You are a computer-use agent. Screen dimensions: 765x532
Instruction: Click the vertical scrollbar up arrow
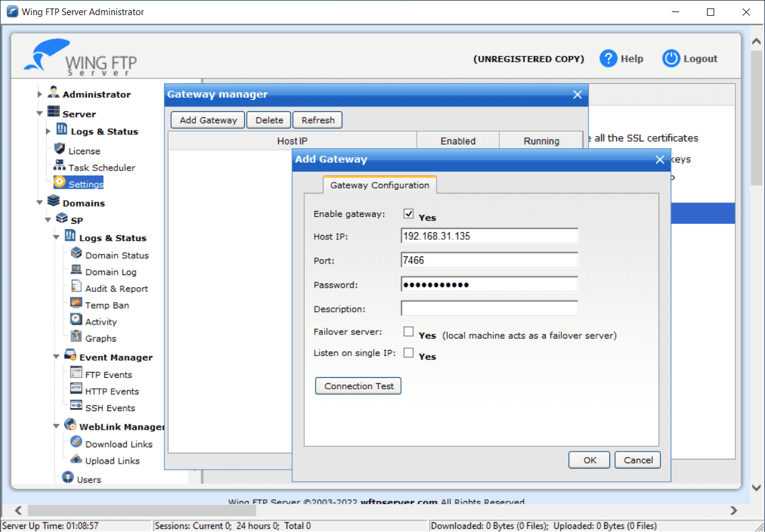pos(757,42)
